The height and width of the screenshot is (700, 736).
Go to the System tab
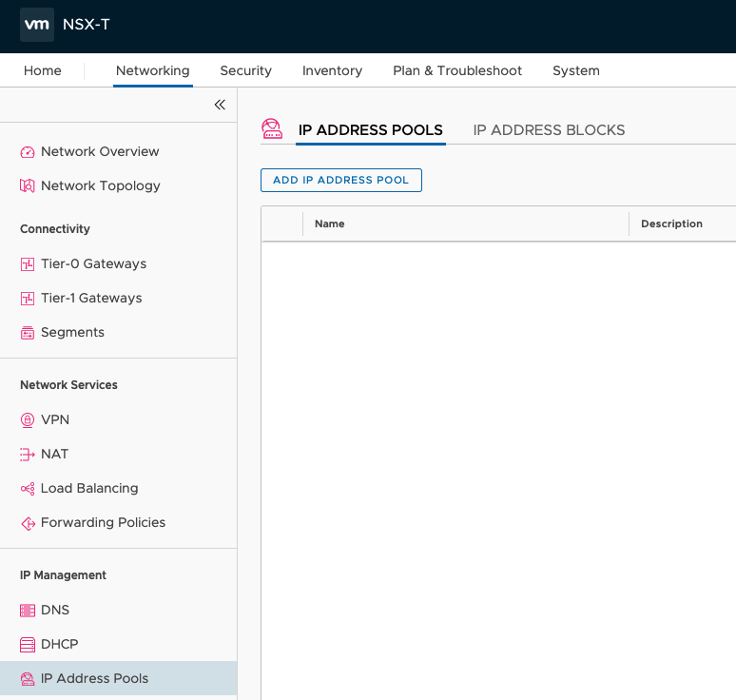click(575, 70)
